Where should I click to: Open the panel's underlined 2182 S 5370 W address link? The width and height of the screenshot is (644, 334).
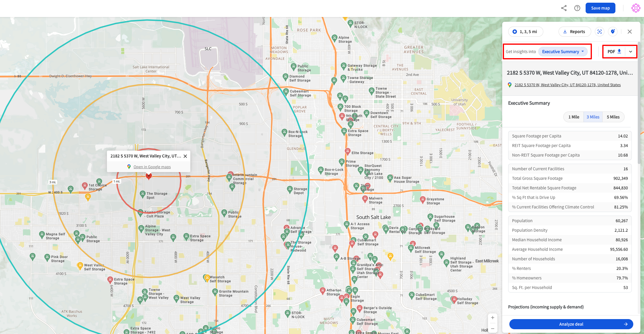567,85
